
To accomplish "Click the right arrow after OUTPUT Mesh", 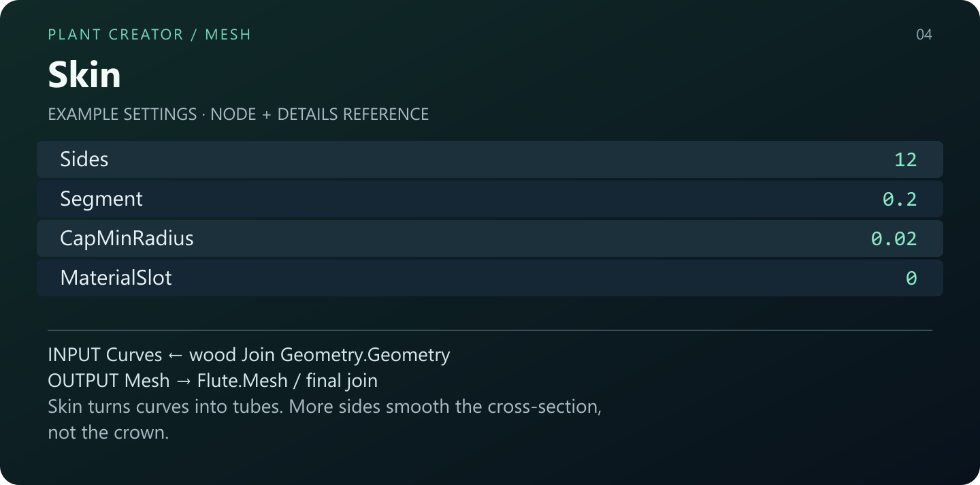I will 184,381.
